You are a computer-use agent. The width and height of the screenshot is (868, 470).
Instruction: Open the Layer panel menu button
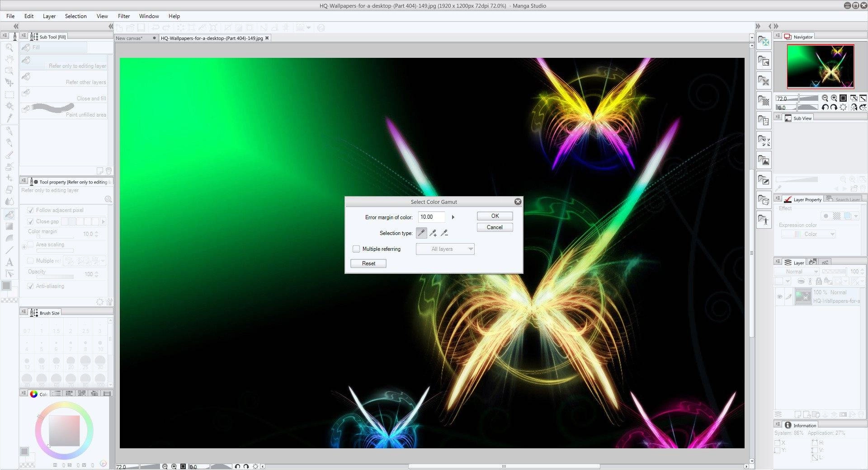(x=778, y=262)
